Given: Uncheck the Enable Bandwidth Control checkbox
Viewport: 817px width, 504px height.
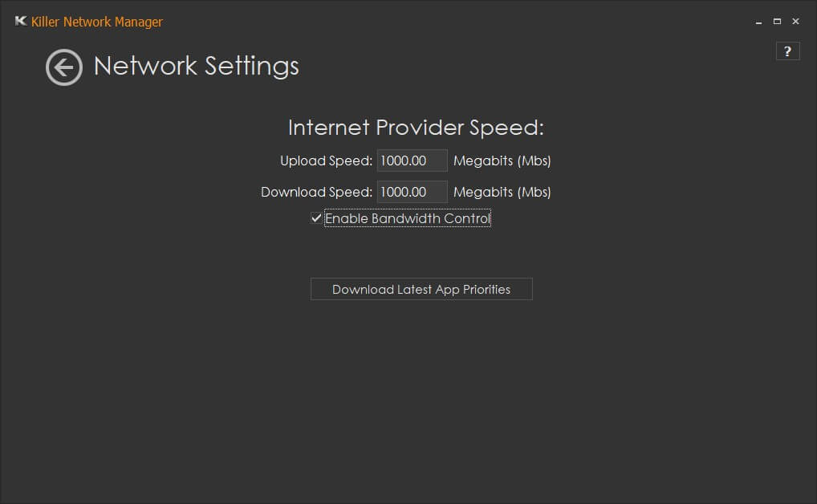Looking at the screenshot, I should point(316,218).
